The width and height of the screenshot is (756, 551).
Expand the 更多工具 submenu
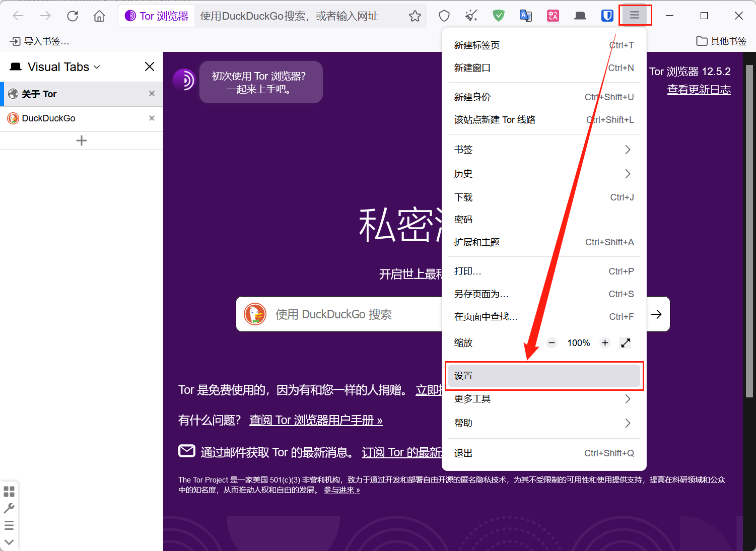pos(544,399)
